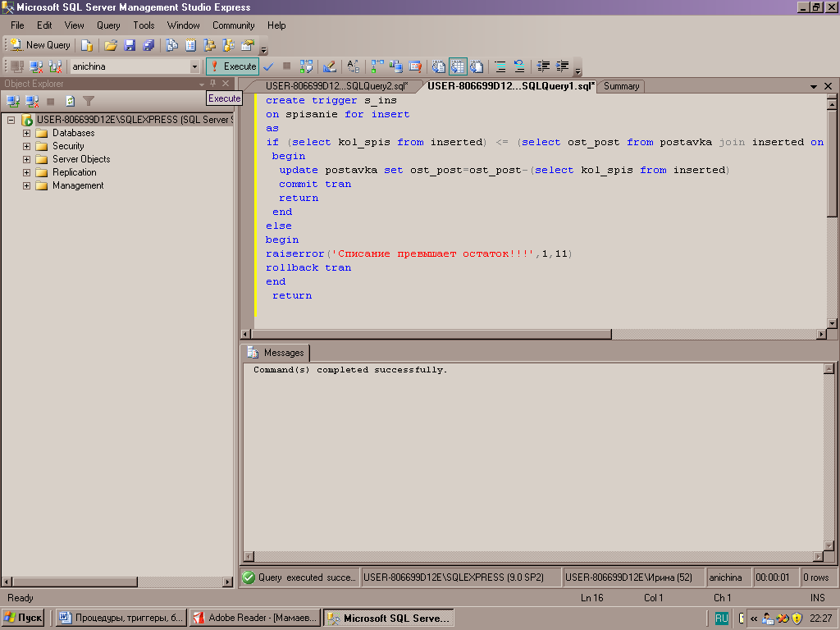Viewport: 840px width, 630px height.
Task: Open the Edit menu
Action: (44, 25)
